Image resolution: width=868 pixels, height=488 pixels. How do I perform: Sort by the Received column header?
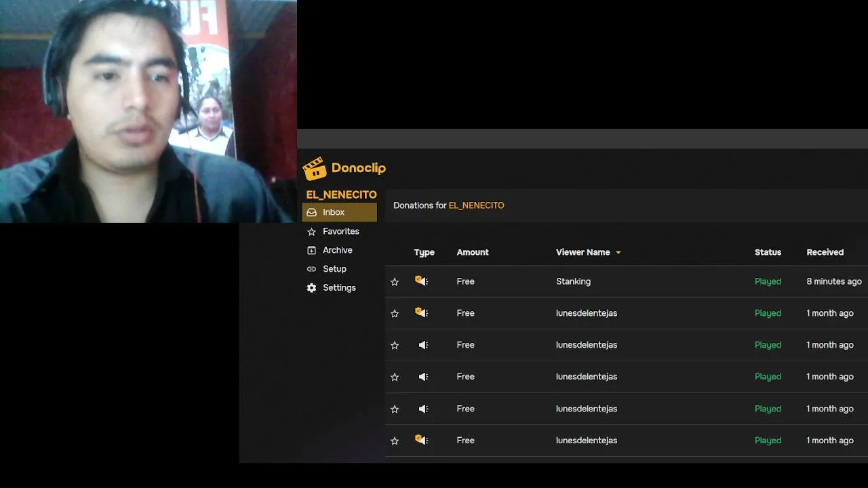click(x=825, y=252)
